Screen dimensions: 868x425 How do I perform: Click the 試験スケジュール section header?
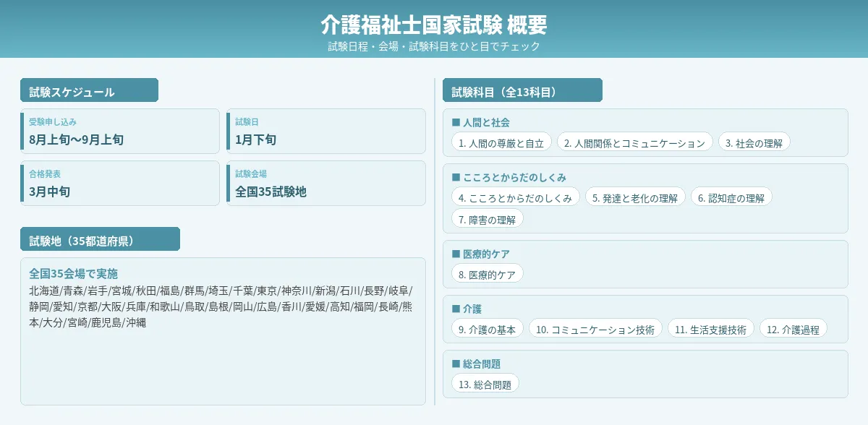point(89,90)
